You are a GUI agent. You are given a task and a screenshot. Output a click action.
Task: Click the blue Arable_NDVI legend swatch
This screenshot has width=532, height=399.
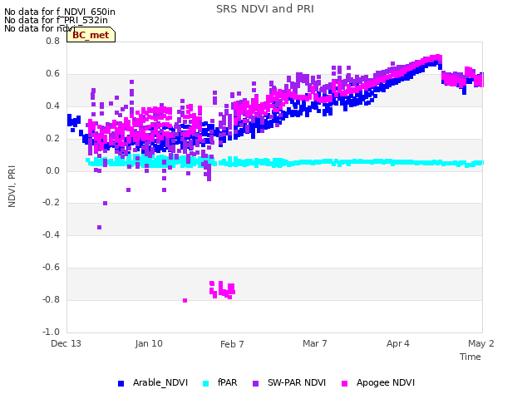click(x=121, y=383)
